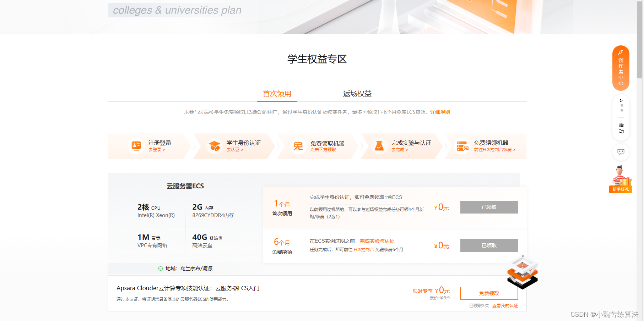
Task: Click the free renewal server icon
Action: click(x=462, y=146)
